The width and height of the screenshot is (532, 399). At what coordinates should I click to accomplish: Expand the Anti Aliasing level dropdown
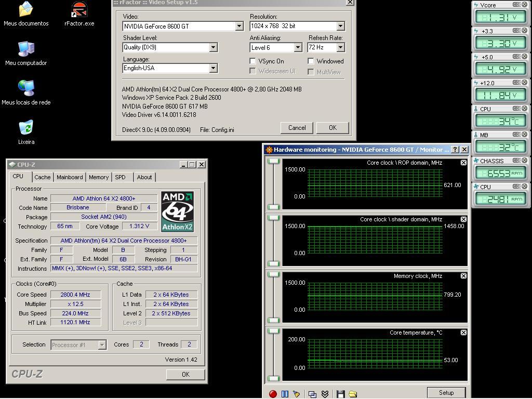click(x=298, y=47)
